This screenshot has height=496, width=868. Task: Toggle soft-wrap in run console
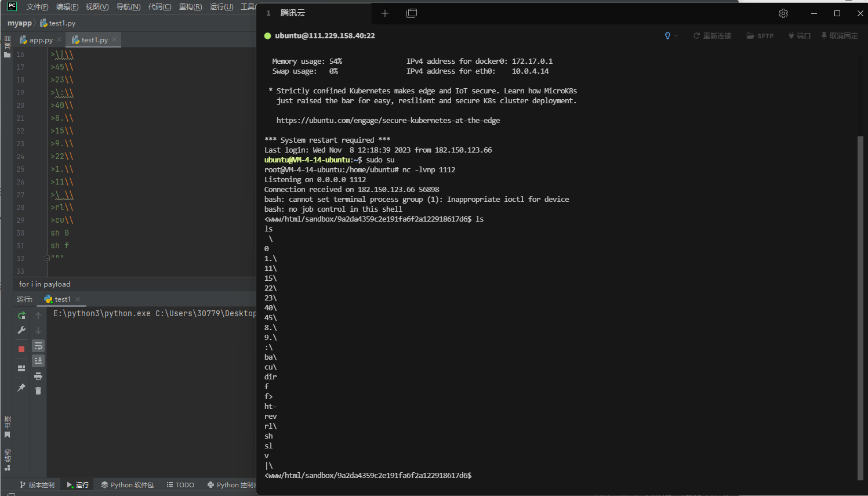38,346
